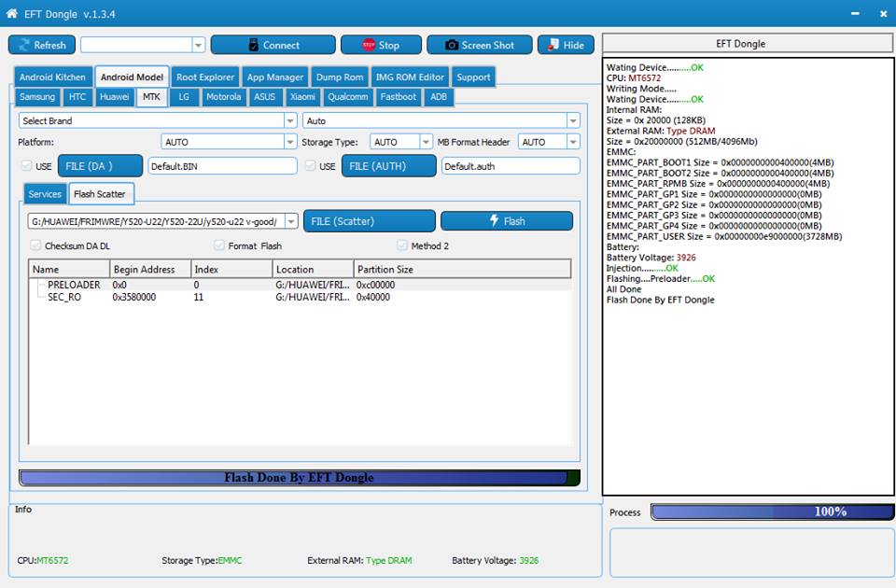Click the FILE (Scatter) button
This screenshot has width=896, height=588.
click(x=370, y=221)
